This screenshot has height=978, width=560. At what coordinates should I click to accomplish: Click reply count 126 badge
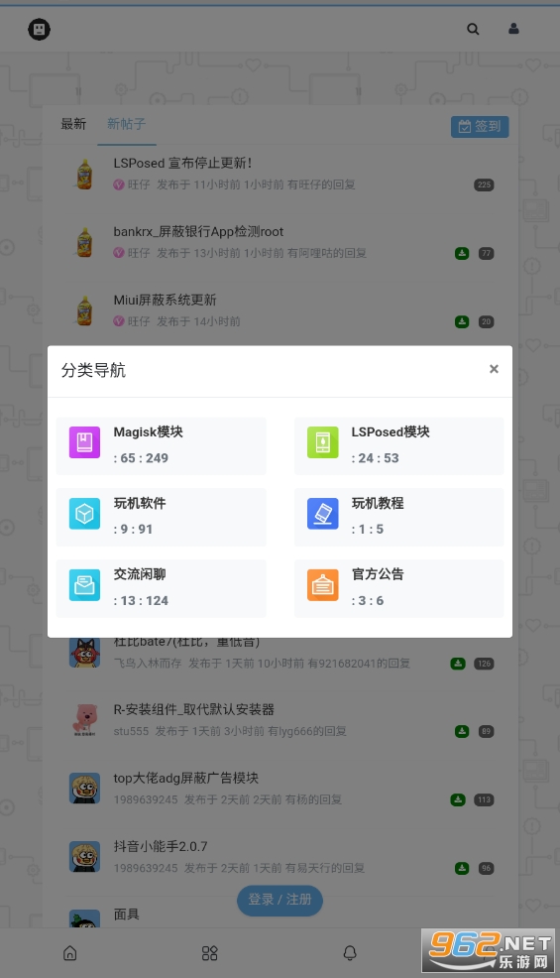pos(484,664)
